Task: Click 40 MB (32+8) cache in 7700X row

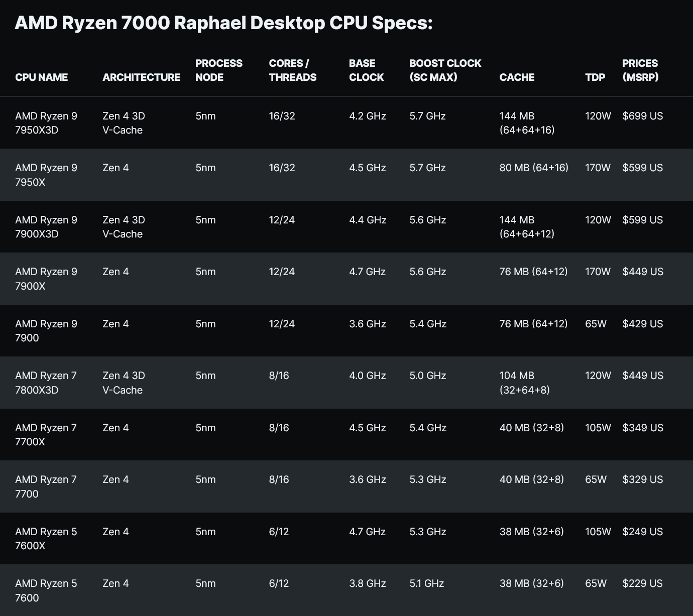Action: point(532,428)
